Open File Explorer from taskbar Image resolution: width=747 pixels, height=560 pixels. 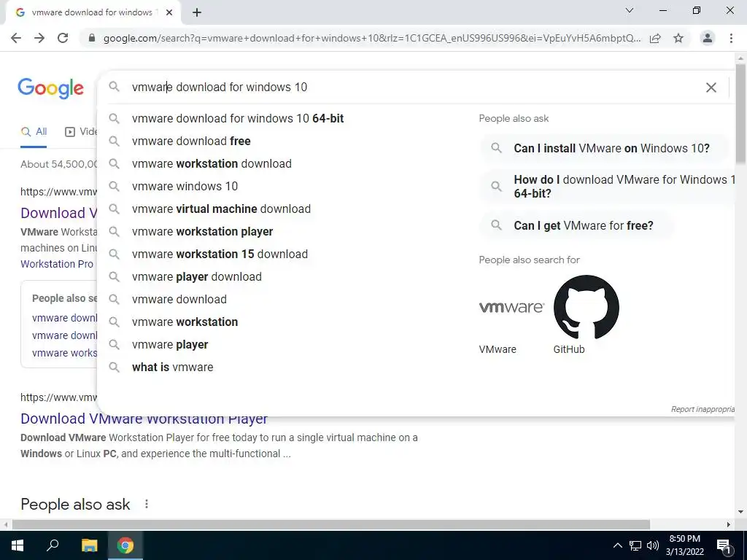coord(89,545)
